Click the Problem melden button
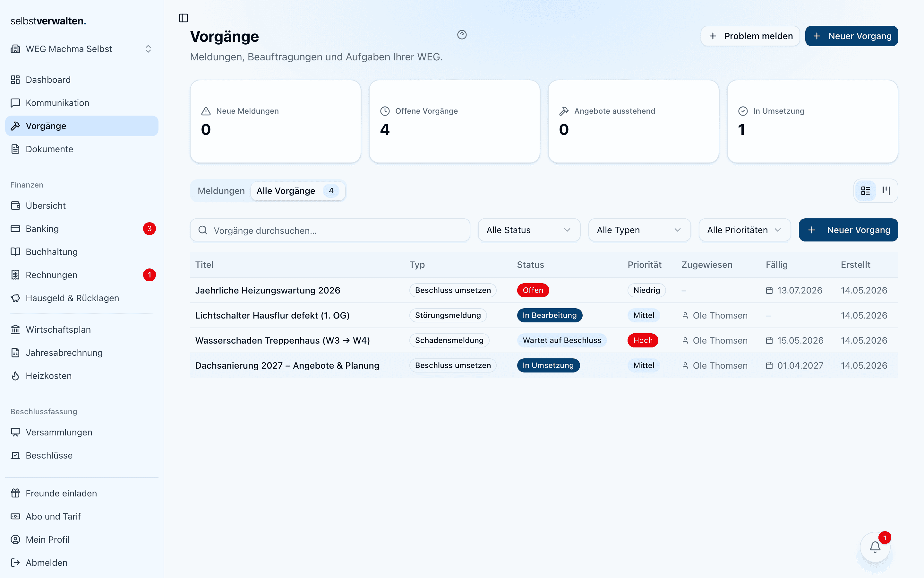Screen dimensions: 924x578 (x=750, y=36)
